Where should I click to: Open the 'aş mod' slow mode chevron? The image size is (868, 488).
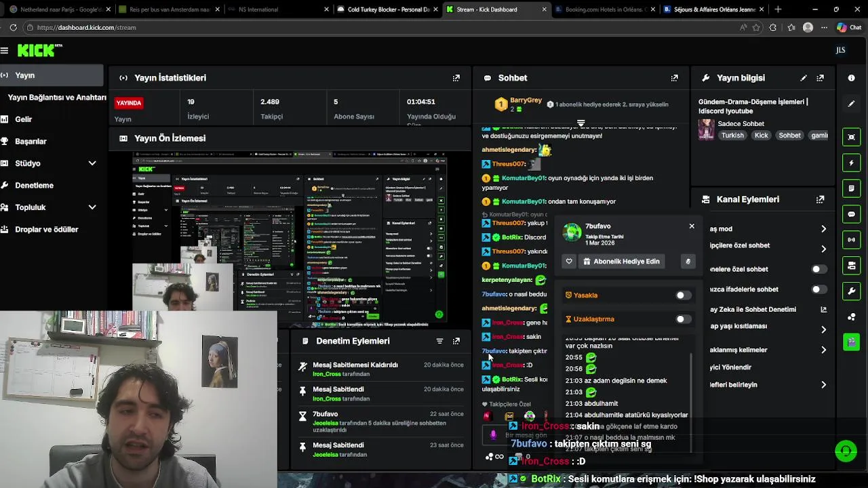pyautogui.click(x=823, y=229)
